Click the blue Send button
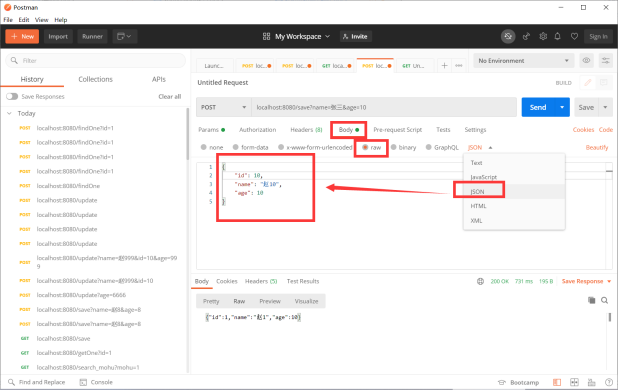 pyautogui.click(x=538, y=107)
